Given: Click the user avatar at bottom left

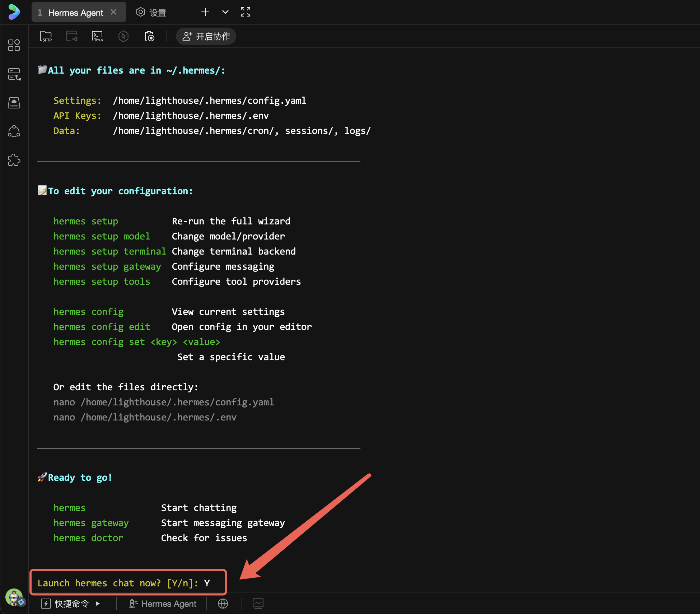Looking at the screenshot, I should coord(14,597).
